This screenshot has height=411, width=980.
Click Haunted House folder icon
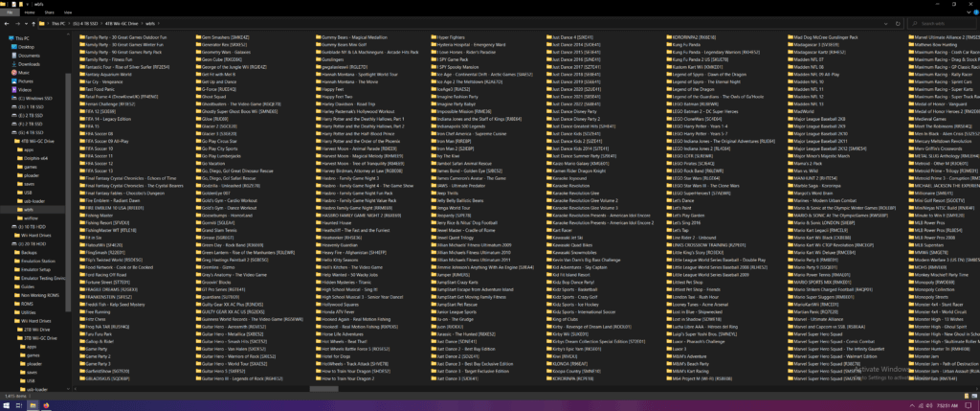[x=318, y=222]
